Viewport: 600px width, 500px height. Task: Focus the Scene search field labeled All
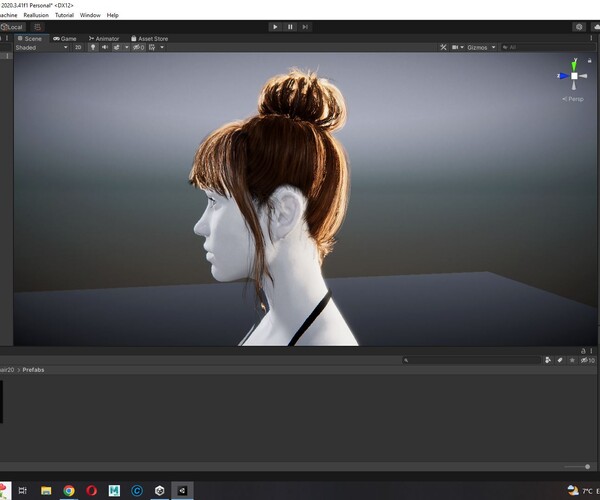pyautogui.click(x=547, y=47)
